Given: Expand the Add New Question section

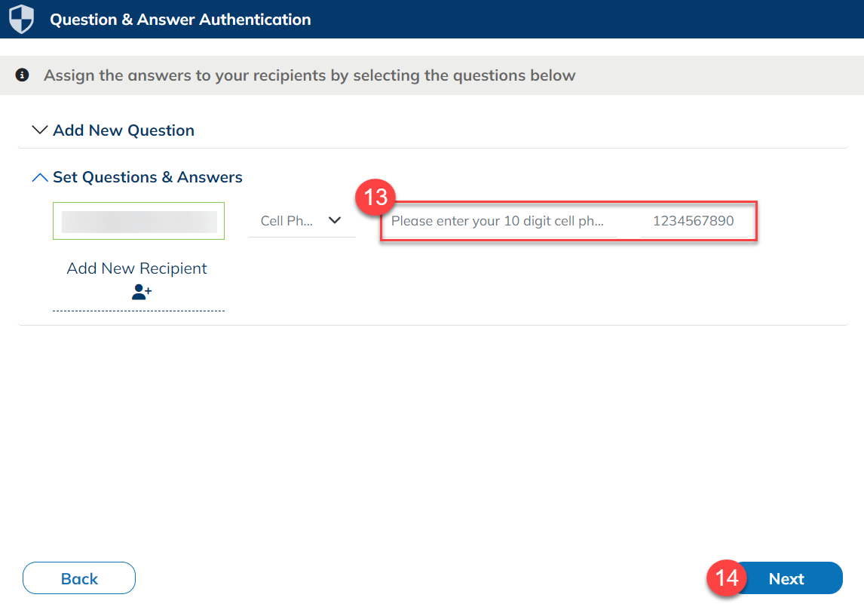Looking at the screenshot, I should (40, 129).
